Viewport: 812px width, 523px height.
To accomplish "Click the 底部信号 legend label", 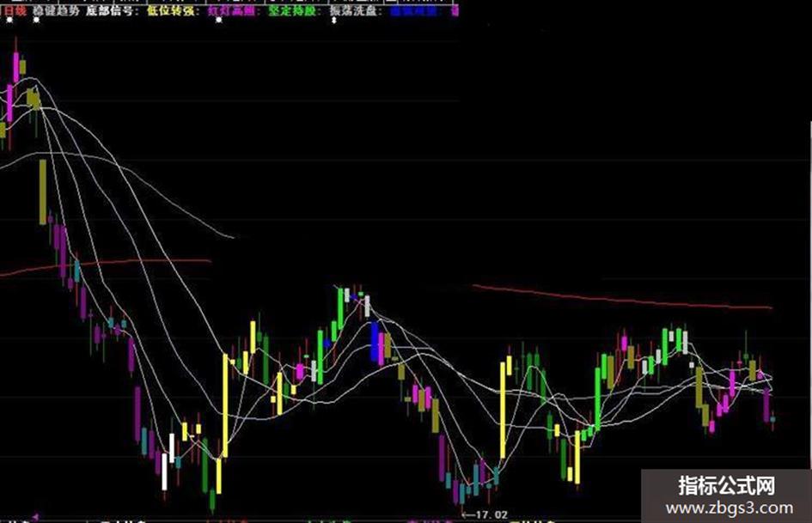I will click(112, 11).
